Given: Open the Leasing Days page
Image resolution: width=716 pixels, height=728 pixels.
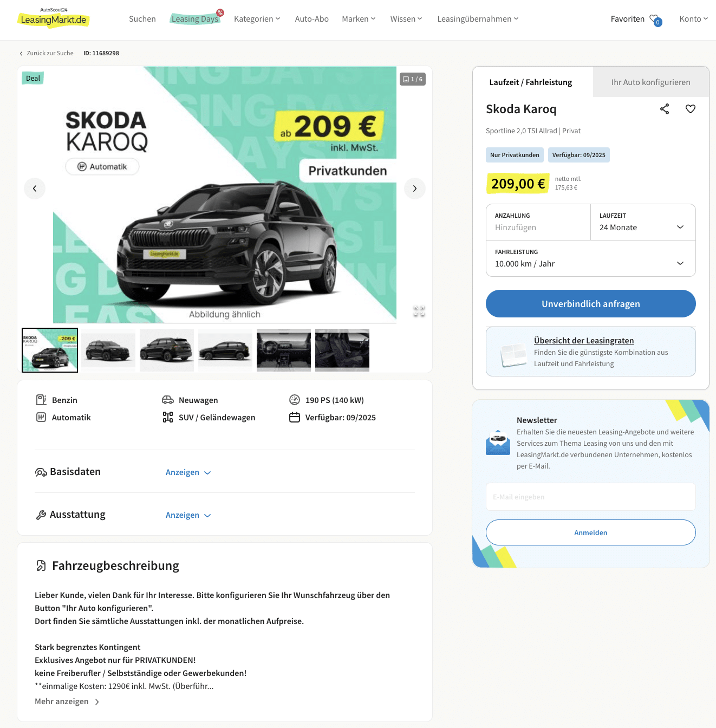Looking at the screenshot, I should coord(195,19).
